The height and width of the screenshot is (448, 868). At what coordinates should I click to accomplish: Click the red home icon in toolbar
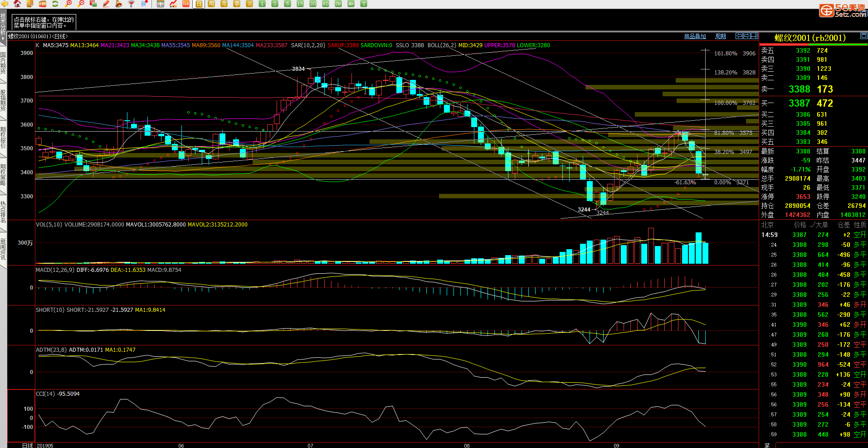click(17, 4)
